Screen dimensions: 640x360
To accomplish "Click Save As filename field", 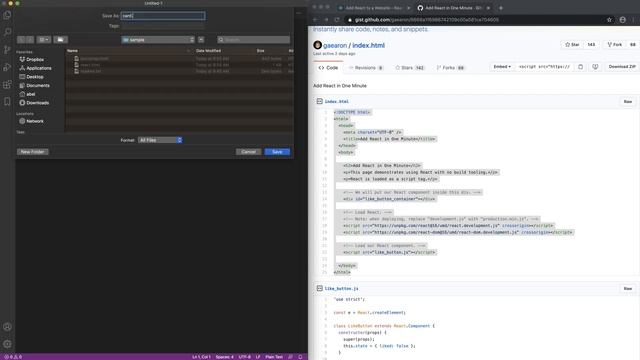I will pos(163,16).
